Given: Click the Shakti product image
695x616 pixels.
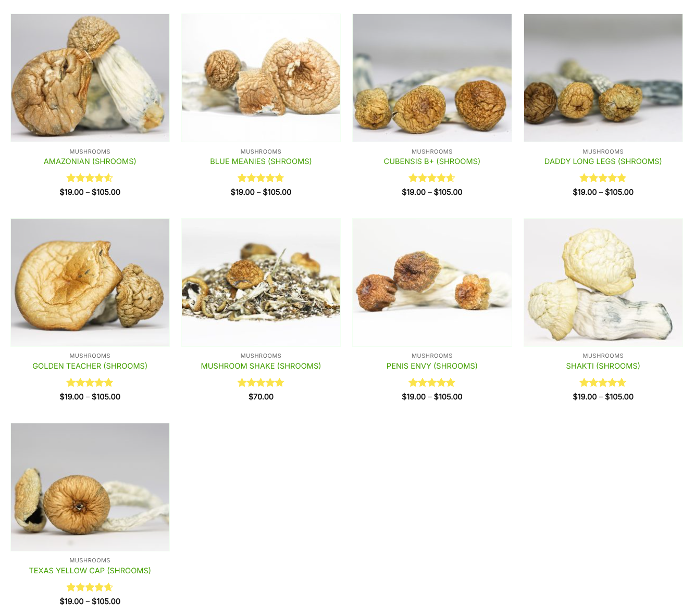Looking at the screenshot, I should click(x=603, y=282).
